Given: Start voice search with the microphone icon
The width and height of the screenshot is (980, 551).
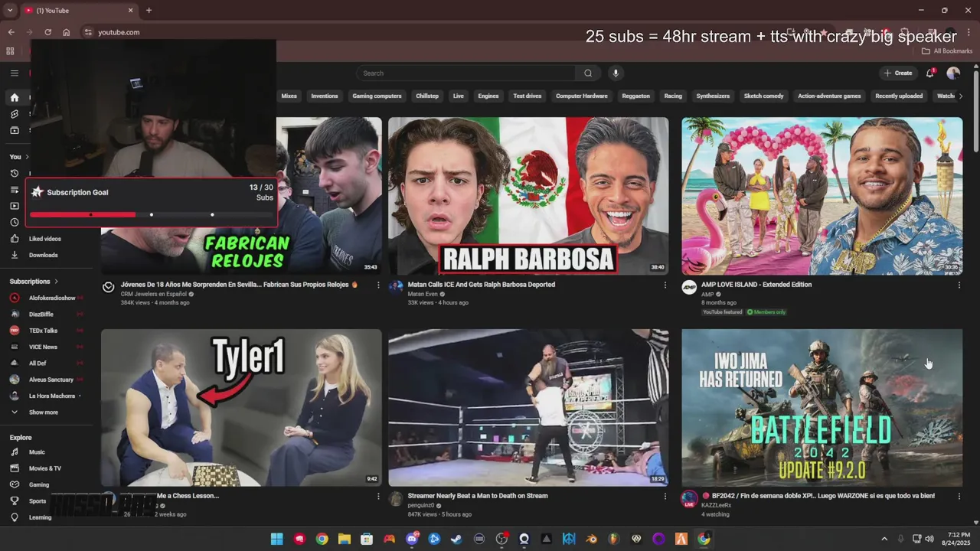Looking at the screenshot, I should point(615,73).
